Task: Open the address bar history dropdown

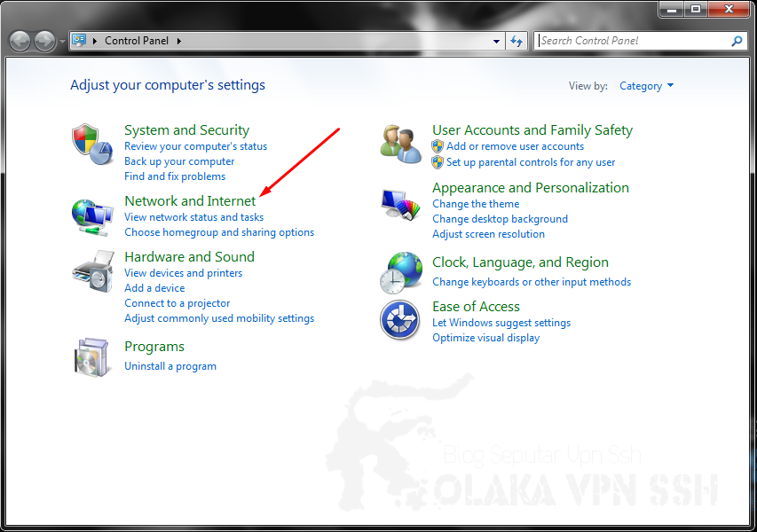Action: point(496,40)
